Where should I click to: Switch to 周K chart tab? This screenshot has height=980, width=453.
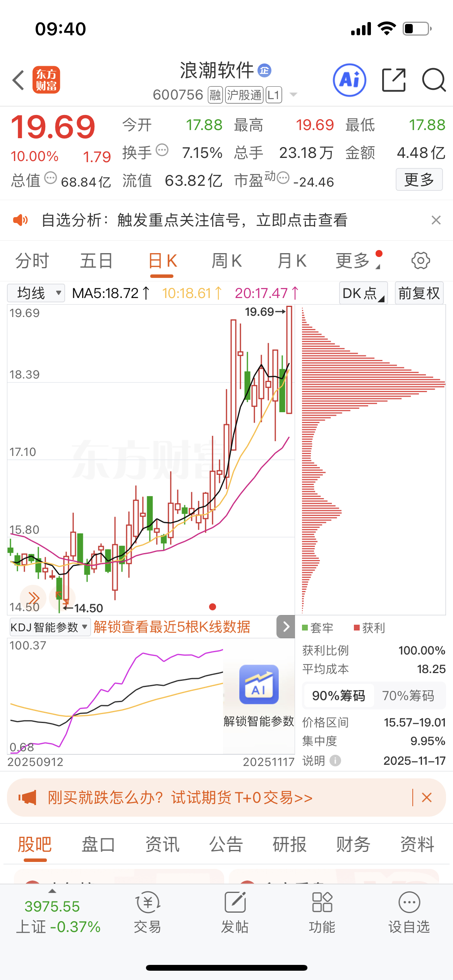226,260
